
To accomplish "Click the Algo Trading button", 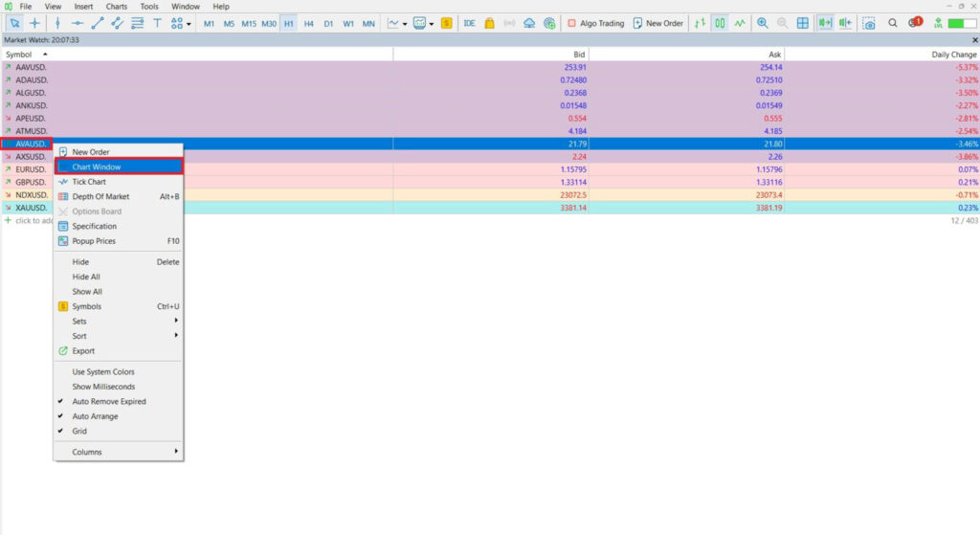I will (595, 23).
